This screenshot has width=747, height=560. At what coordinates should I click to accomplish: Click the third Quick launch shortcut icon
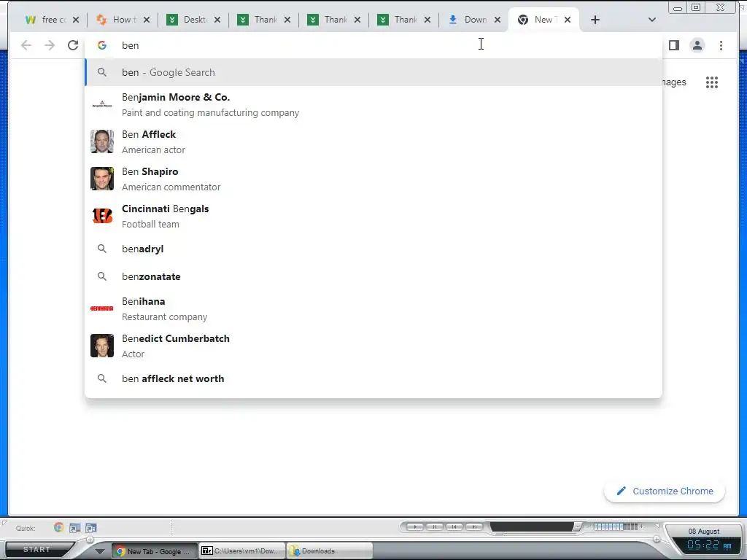tap(91, 528)
